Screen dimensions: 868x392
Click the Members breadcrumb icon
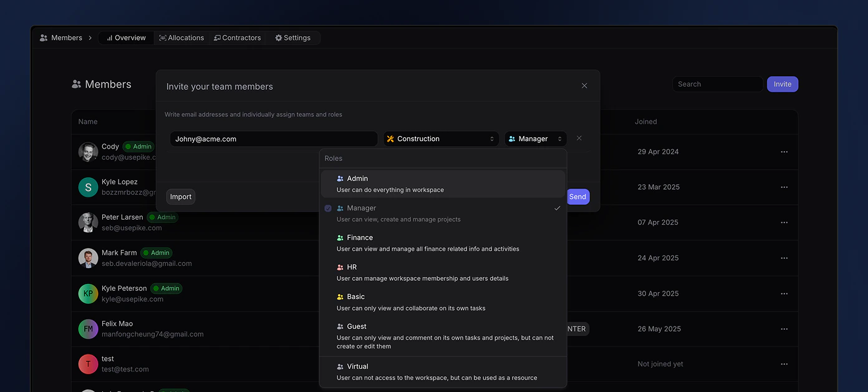(44, 38)
